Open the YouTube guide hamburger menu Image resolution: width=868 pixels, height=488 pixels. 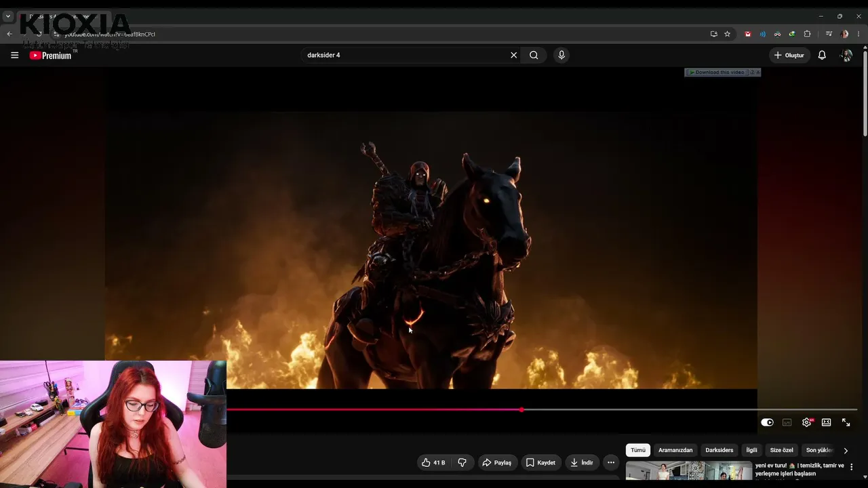click(14, 55)
